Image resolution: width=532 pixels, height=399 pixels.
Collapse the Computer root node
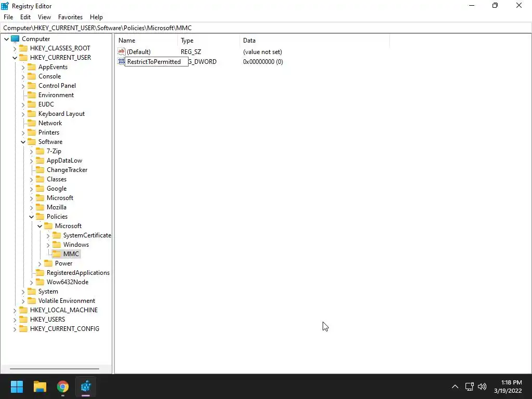6,39
